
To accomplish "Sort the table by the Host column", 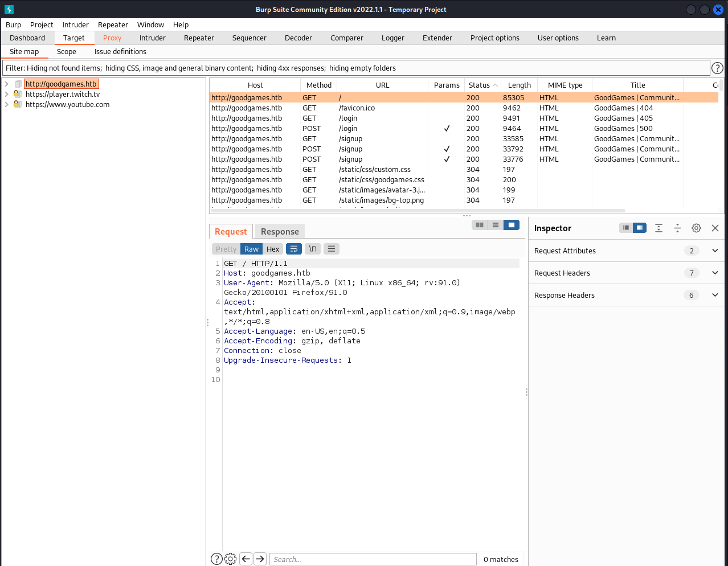I will 255,85.
